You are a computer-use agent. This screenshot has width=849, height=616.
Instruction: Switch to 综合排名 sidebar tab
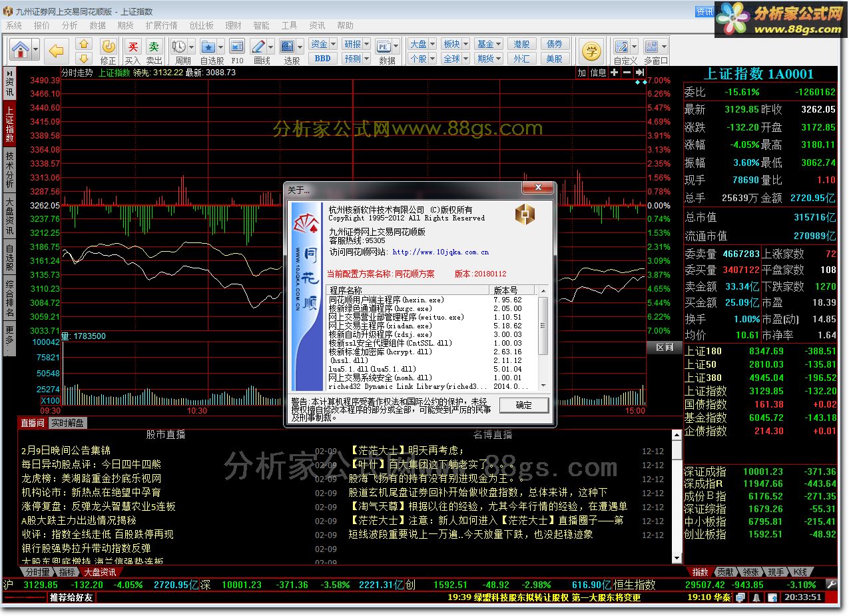(x=10, y=298)
